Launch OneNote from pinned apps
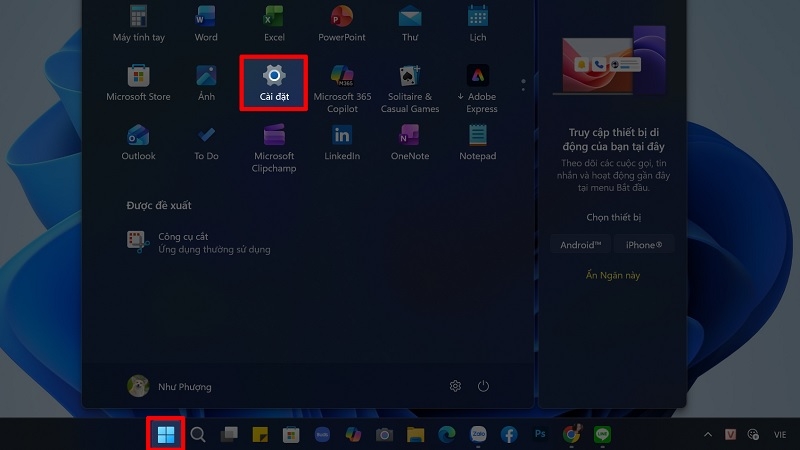Screen dimensions: 800x450 click(410, 142)
